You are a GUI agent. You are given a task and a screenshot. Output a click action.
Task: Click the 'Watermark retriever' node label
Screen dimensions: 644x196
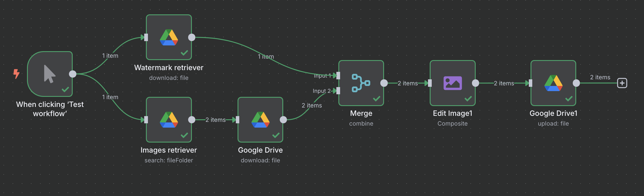[x=169, y=68]
